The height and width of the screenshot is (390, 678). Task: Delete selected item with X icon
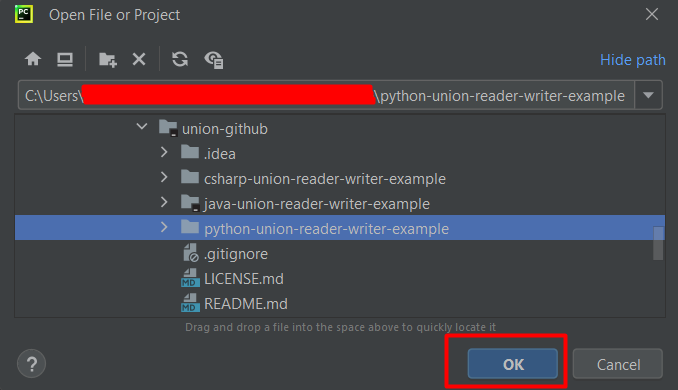pos(139,59)
